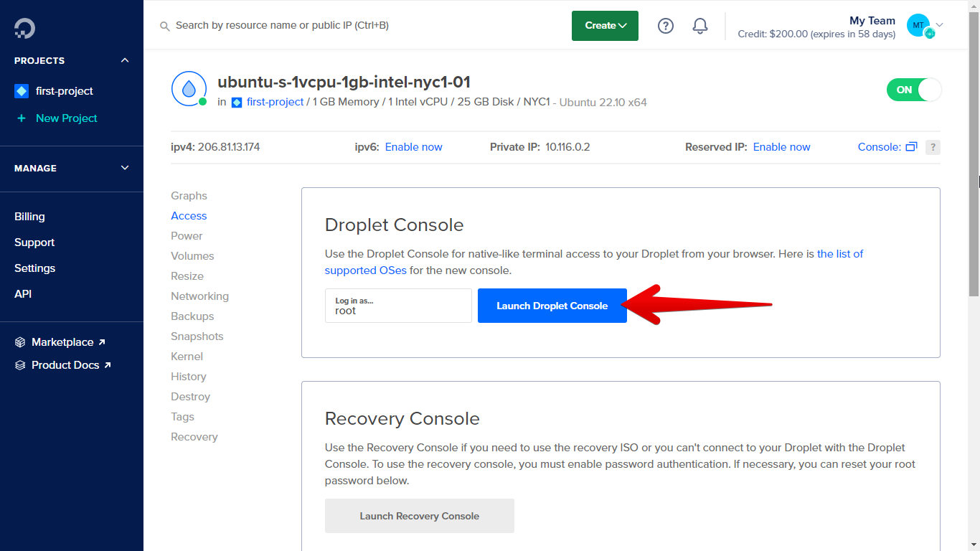Collapse the MANAGE section
This screenshot has height=551, width=980.
click(124, 168)
